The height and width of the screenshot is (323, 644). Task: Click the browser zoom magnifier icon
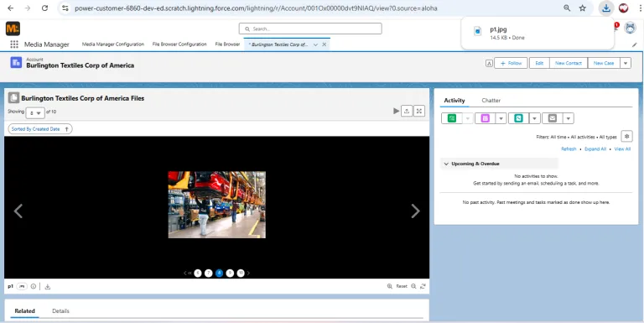point(567,8)
